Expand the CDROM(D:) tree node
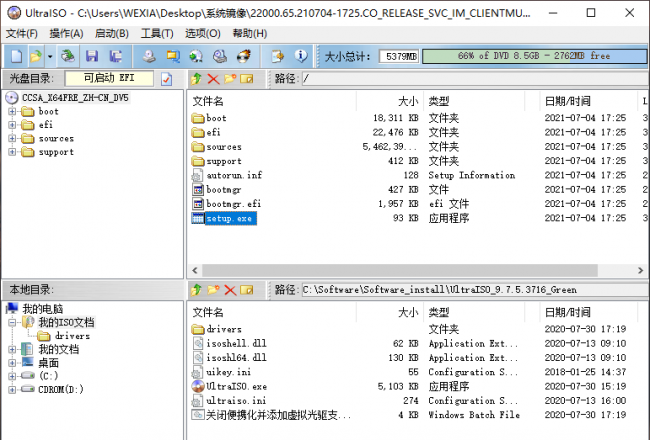This screenshot has width=650, height=440. [12, 390]
